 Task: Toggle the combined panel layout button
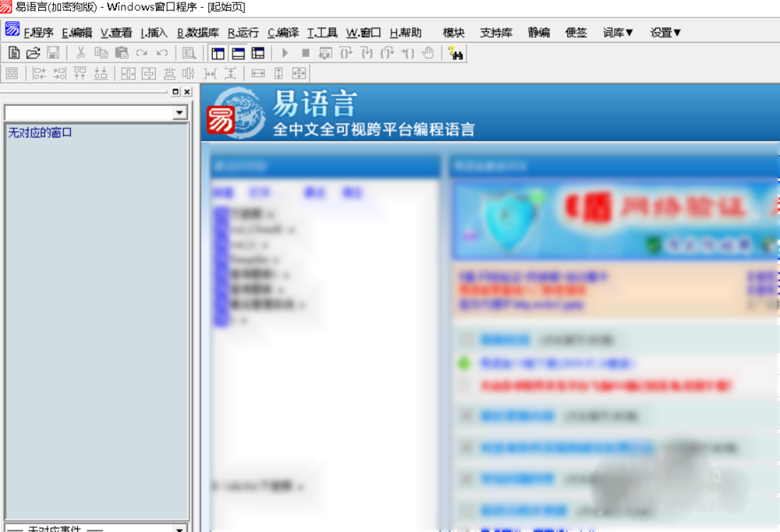pos(257,53)
